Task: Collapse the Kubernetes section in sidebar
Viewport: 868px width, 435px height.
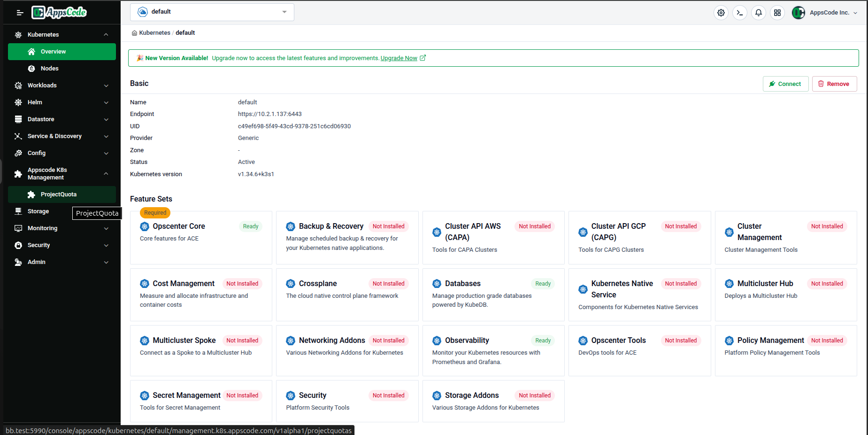Action: (44, 34)
